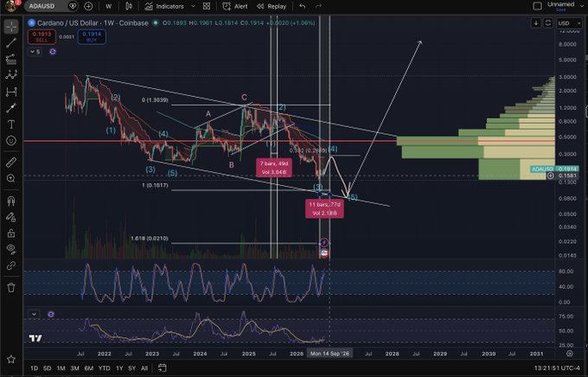This screenshot has height=377, width=588.
Task: Select the crosshair cursor tool
Action: coord(11,27)
